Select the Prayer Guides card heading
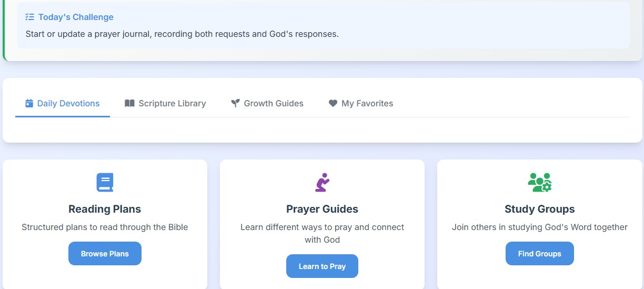The width and height of the screenshot is (644, 289). click(x=322, y=209)
